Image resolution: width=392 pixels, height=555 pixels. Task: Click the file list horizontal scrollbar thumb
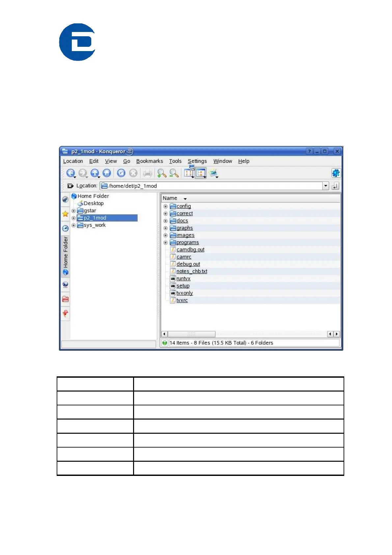click(x=191, y=334)
